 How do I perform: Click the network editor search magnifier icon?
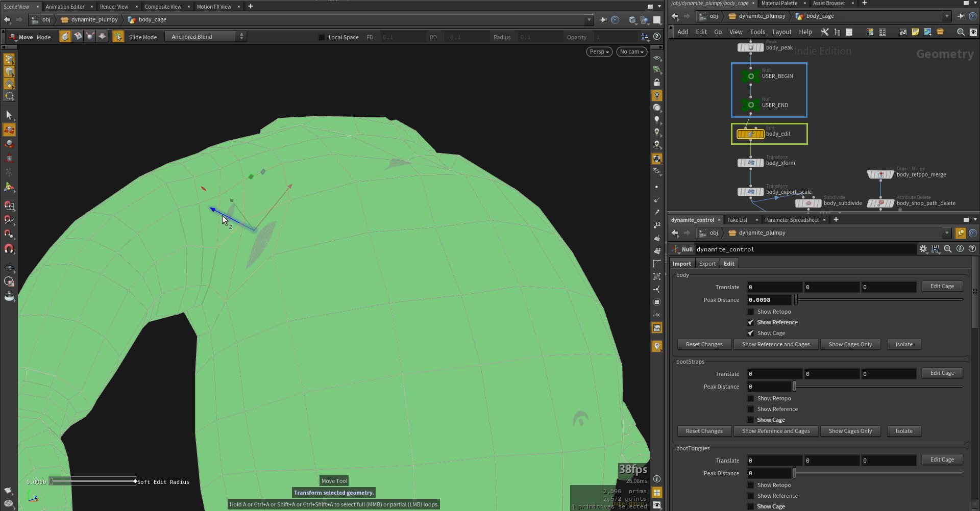[x=960, y=32]
